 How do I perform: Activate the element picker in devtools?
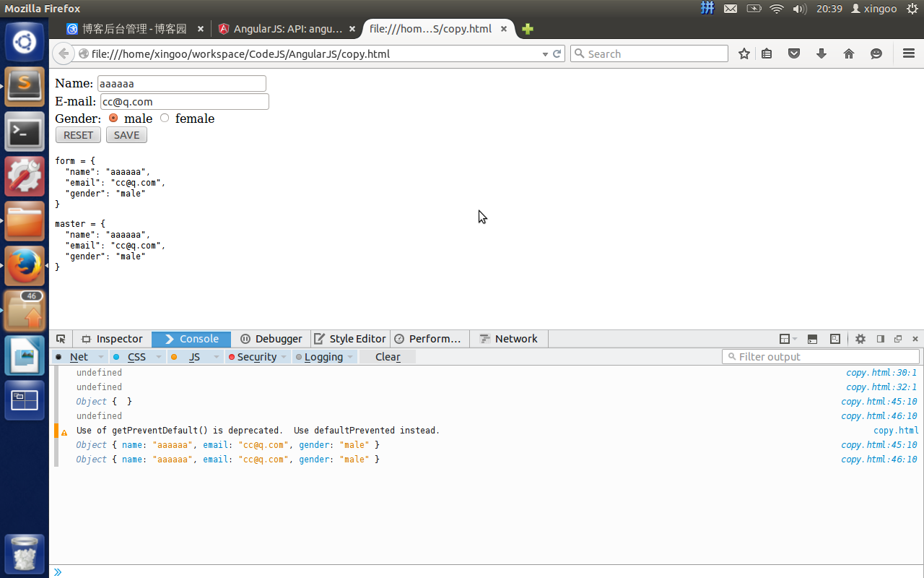click(x=61, y=339)
